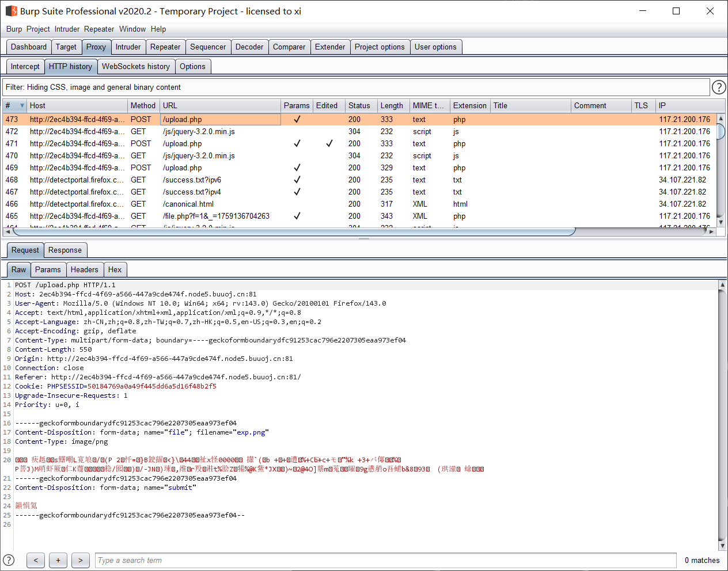
Task: Sort history by Status column
Action: pos(361,106)
